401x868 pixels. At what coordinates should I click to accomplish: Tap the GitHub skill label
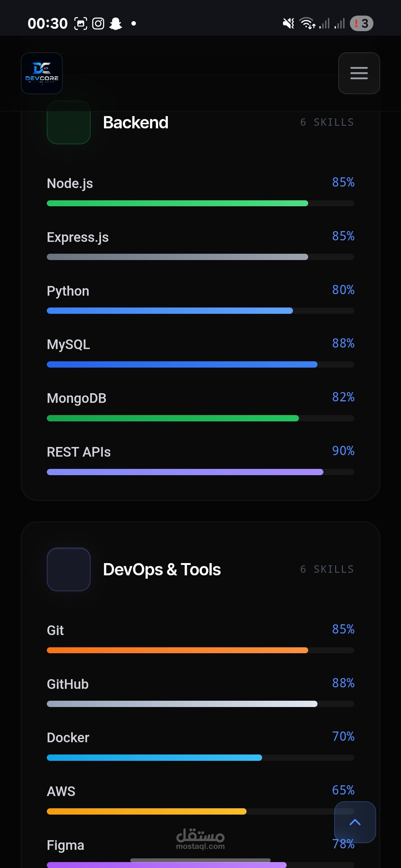click(68, 684)
